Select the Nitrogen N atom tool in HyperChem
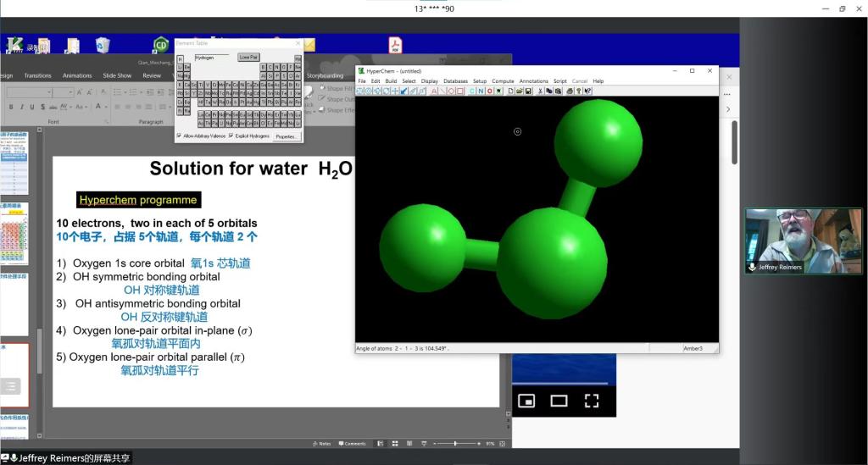Screen dimensions: 868x465 coord(481,91)
